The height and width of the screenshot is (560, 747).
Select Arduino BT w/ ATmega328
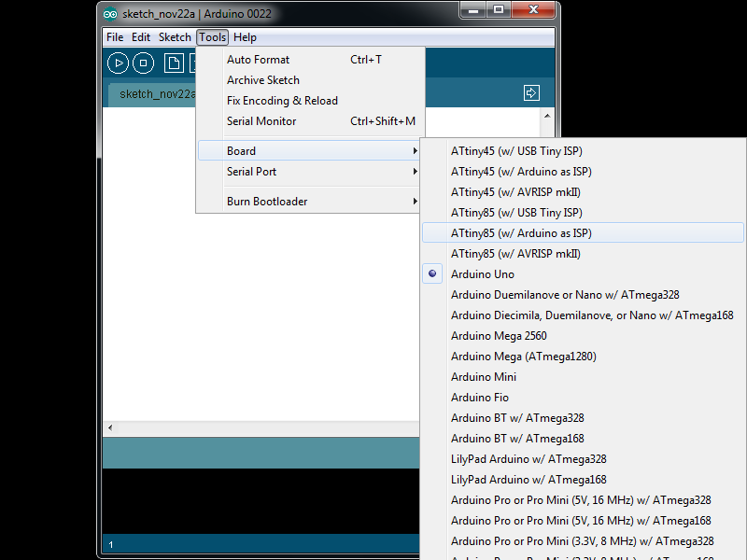[x=583, y=417]
